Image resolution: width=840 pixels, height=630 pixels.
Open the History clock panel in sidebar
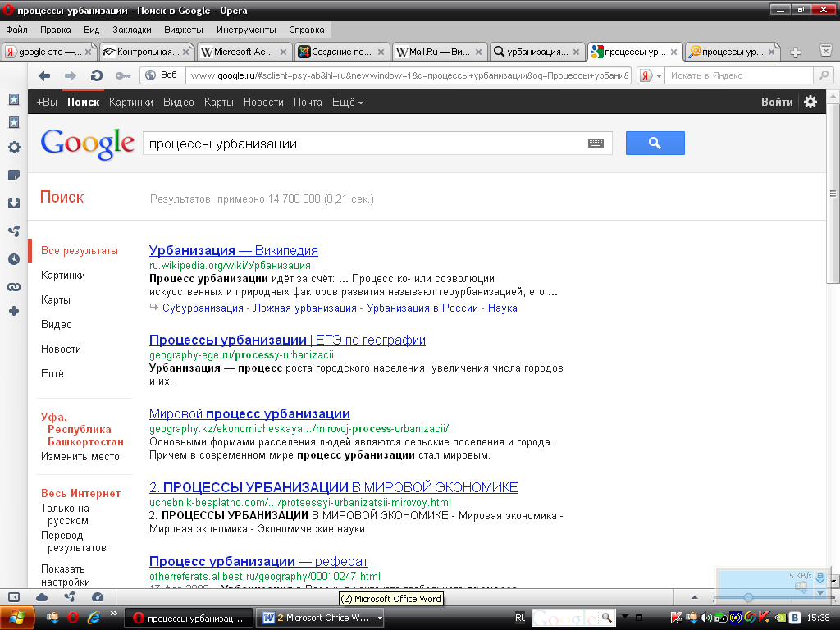14,258
